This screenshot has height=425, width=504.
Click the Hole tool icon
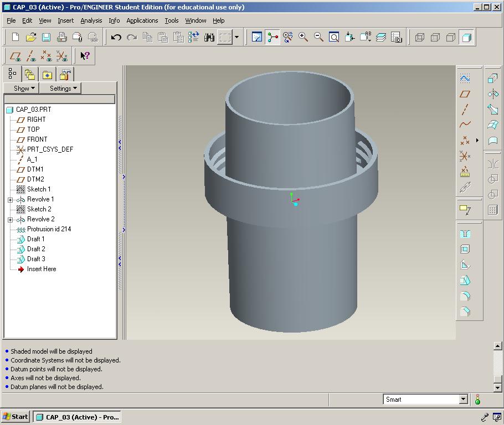point(465,234)
